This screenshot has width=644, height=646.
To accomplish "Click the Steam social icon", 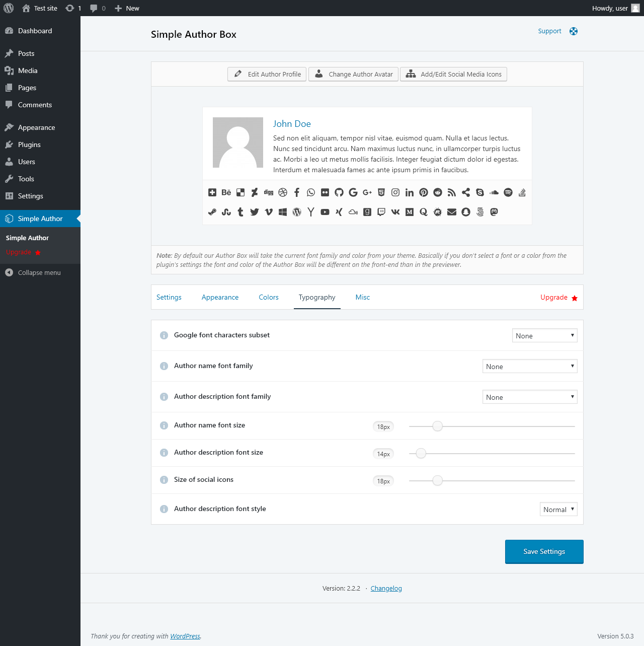I will pos(212,212).
